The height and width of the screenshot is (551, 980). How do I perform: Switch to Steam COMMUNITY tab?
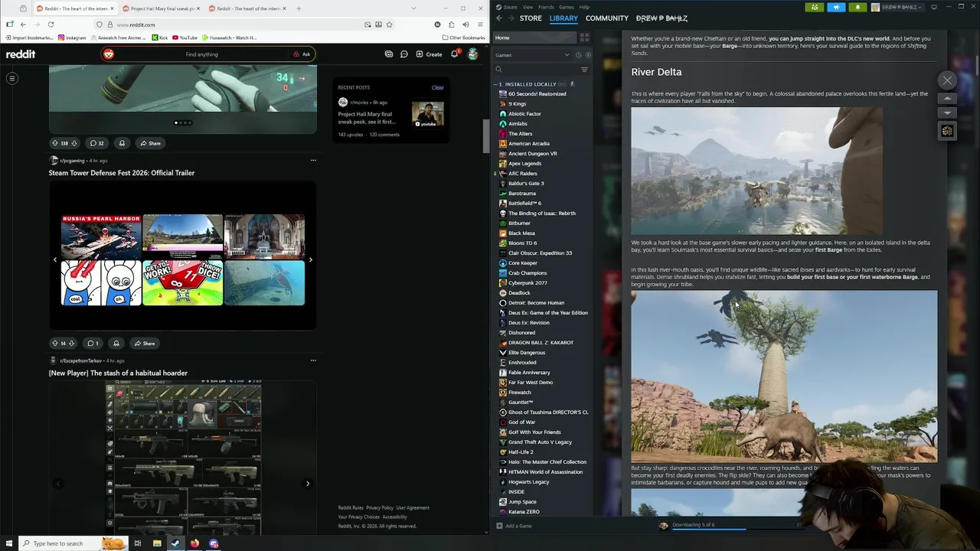click(x=607, y=18)
